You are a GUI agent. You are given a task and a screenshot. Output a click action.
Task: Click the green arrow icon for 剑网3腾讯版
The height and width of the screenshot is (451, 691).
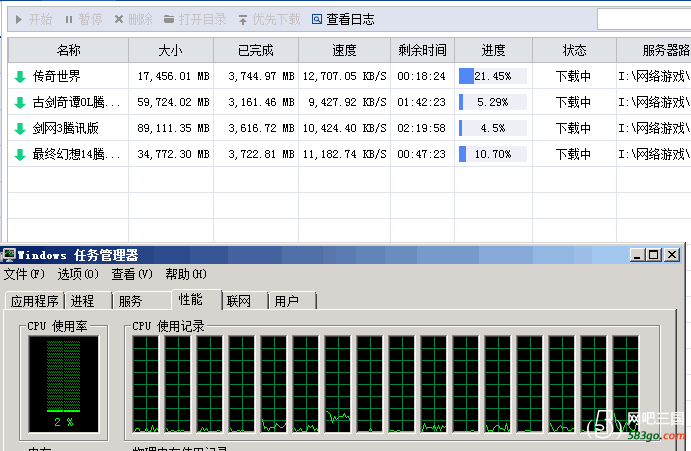pyautogui.click(x=20, y=129)
